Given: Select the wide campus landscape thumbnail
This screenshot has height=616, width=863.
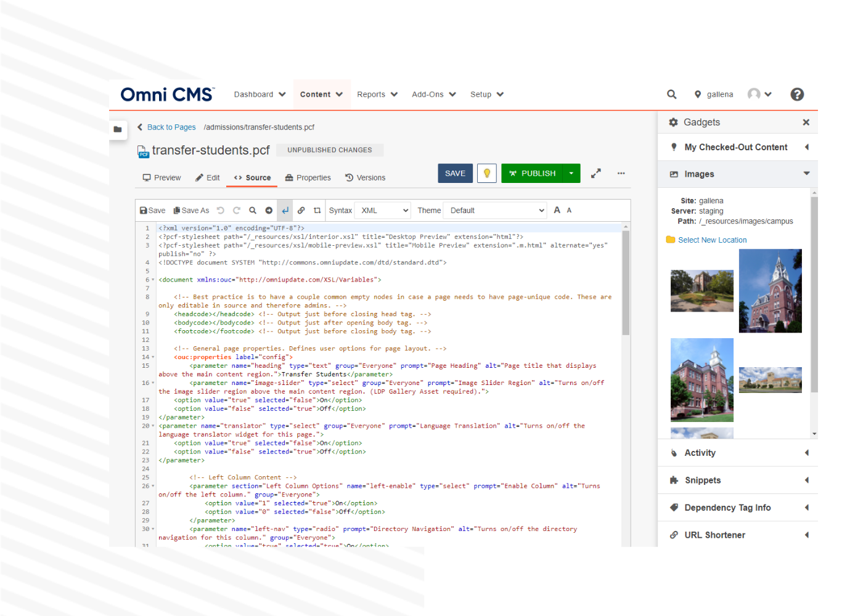Looking at the screenshot, I should pos(771,380).
